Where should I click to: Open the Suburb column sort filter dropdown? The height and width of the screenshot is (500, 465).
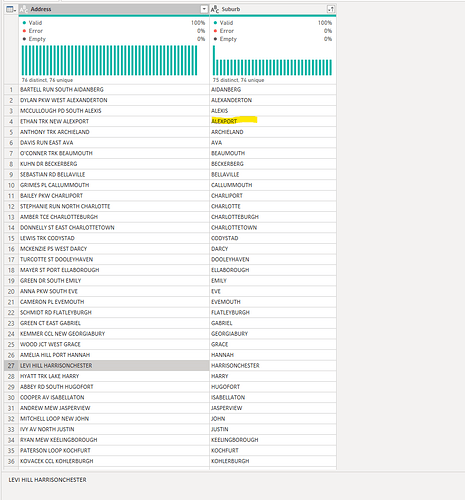(x=331, y=9)
